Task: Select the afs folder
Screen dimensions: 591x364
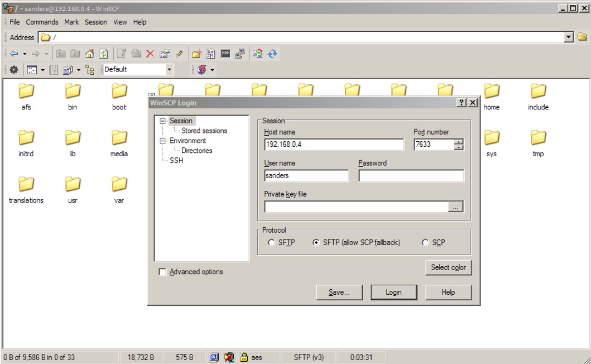Action: [26, 97]
